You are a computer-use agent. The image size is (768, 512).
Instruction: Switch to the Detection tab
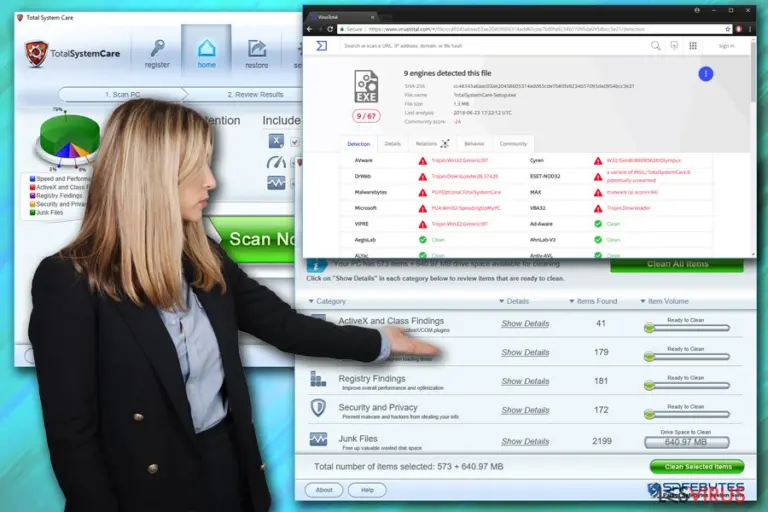point(359,144)
